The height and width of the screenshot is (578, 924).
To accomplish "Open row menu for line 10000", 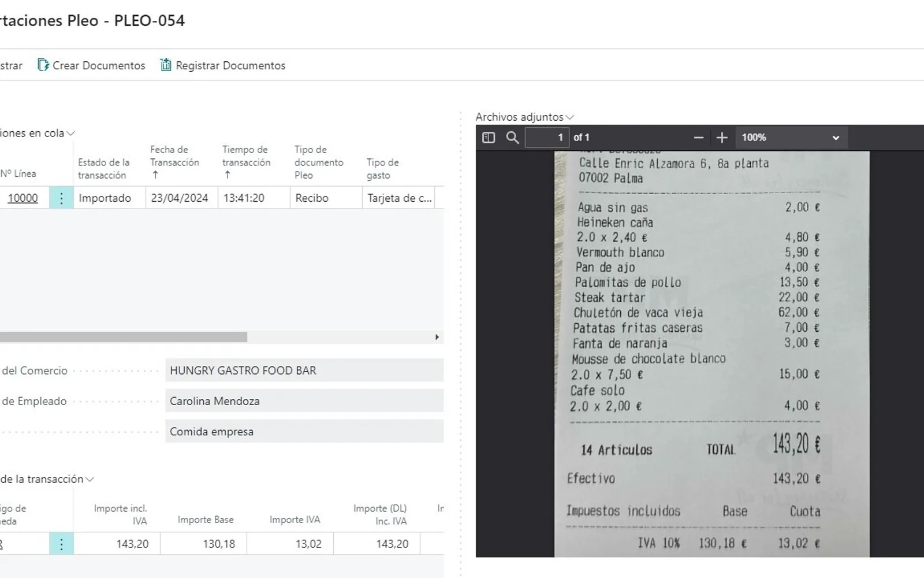I will point(61,198).
